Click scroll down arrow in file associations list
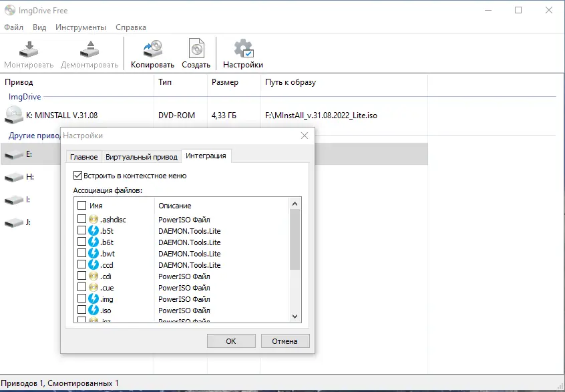565x392 pixels. pyautogui.click(x=295, y=317)
